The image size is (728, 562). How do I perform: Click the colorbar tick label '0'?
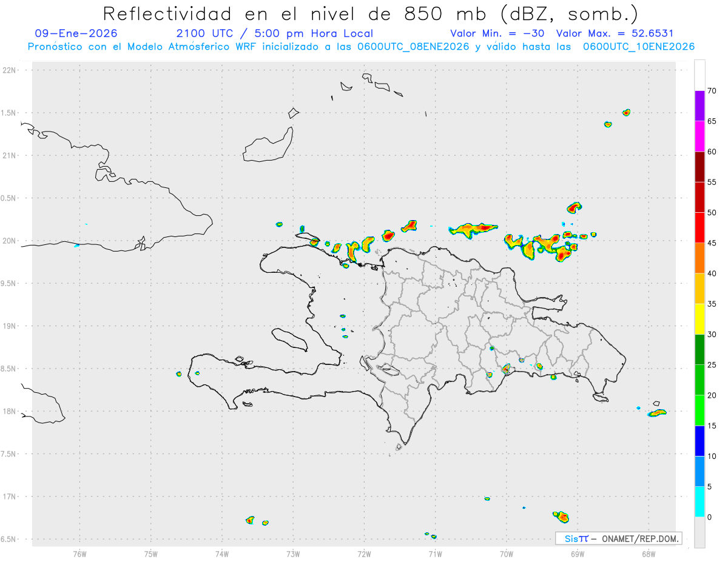pyautogui.click(x=709, y=517)
